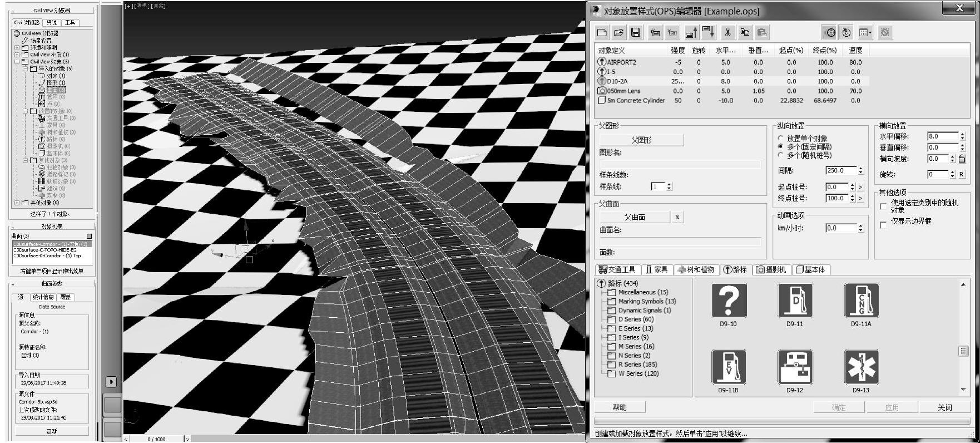Cut the selected element with the scissors icon

tap(727, 32)
